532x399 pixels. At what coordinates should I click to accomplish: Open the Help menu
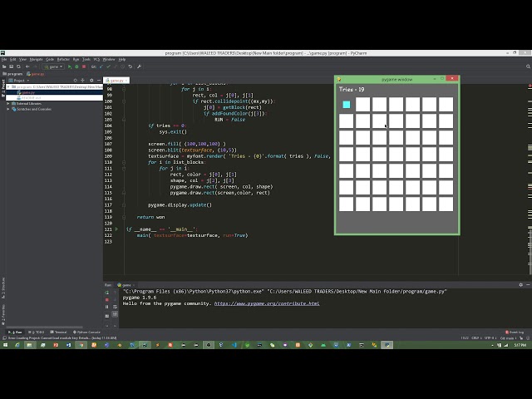122,59
